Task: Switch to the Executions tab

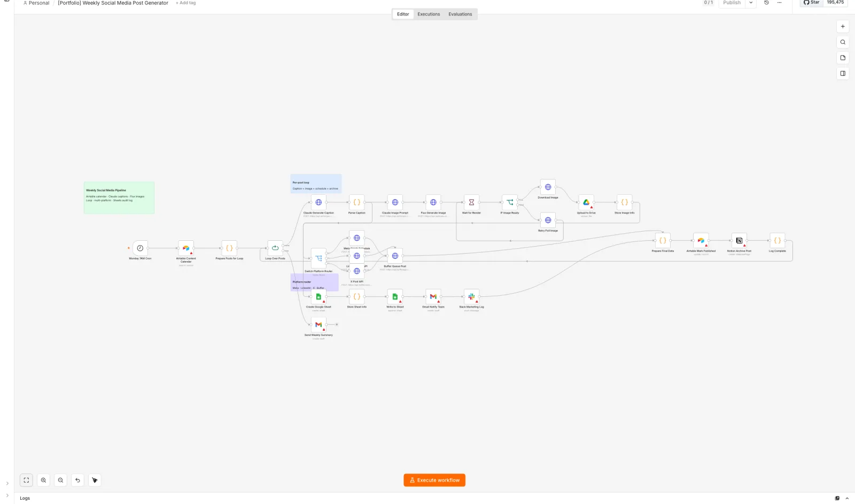Action: pos(429,14)
